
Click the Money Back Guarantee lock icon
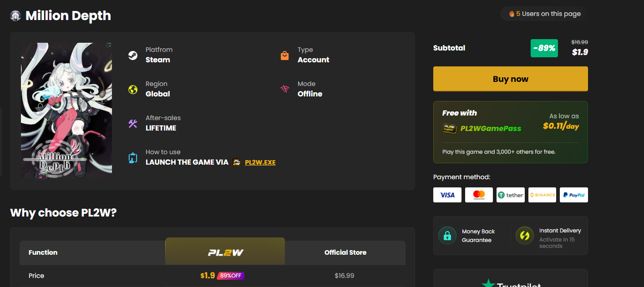[x=447, y=236]
